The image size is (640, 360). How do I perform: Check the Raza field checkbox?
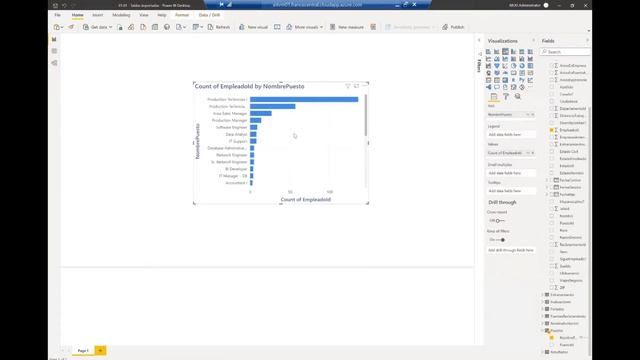click(552, 230)
